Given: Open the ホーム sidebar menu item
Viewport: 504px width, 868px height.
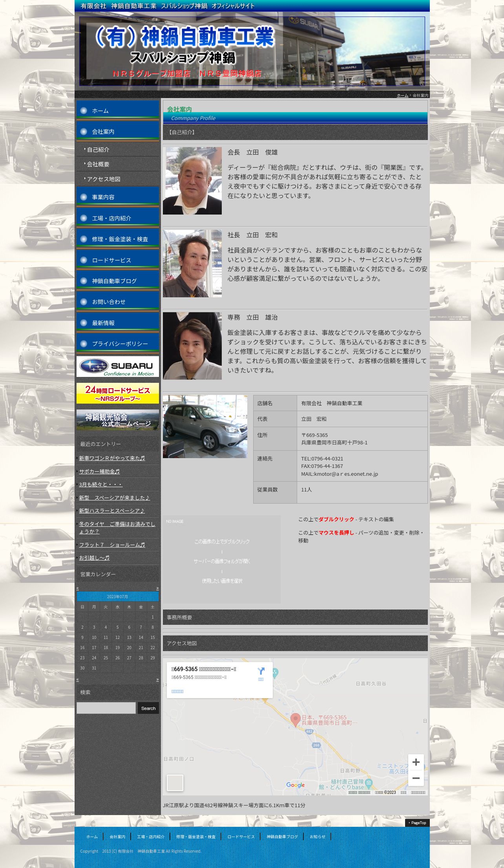Looking at the screenshot, I should (x=118, y=111).
